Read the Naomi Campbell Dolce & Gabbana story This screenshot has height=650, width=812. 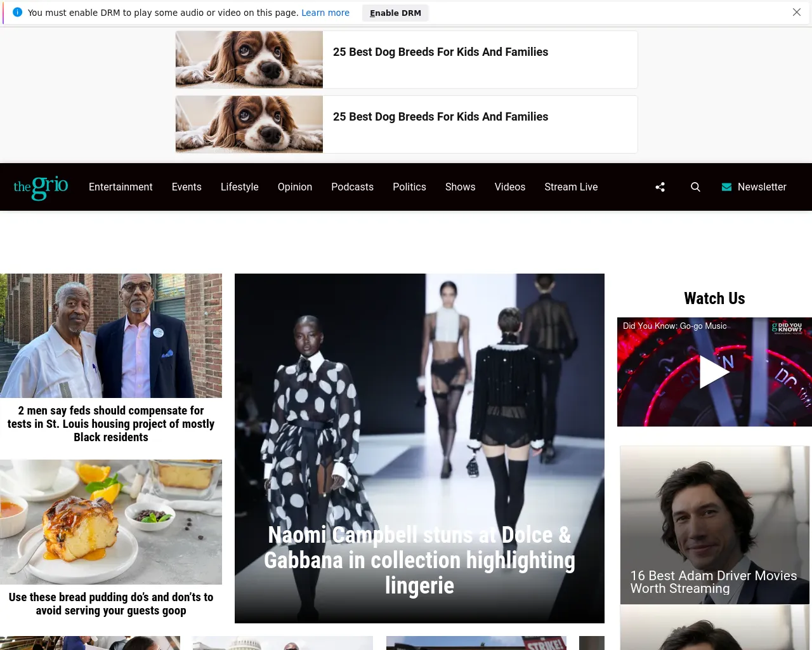(419, 560)
